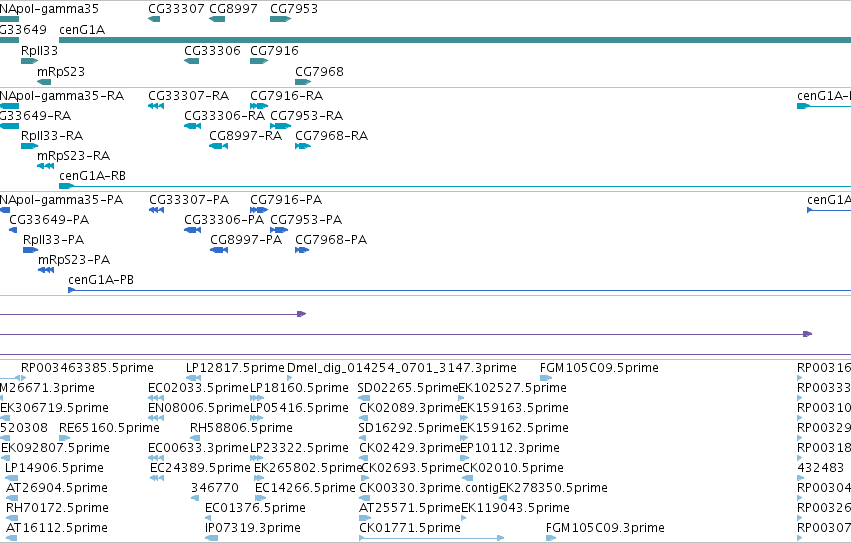Click the RH58806.5prime EST arrow
Viewport: 851px width, 543px height.
pos(193,438)
